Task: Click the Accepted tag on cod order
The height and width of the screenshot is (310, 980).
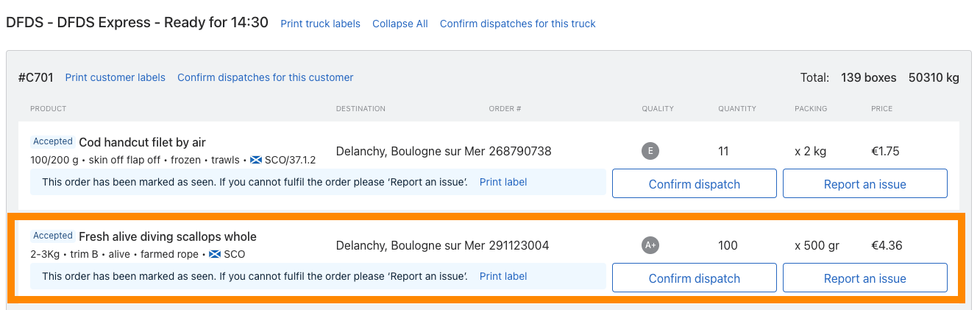Action: (53, 141)
